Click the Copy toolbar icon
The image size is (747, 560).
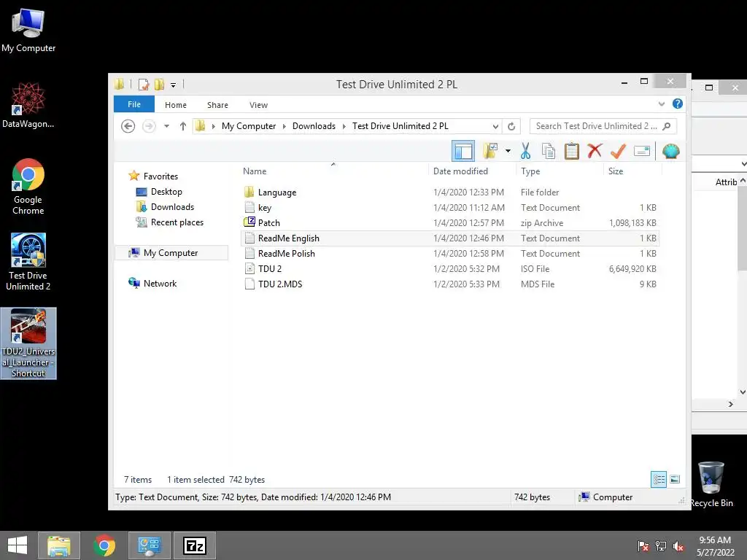(x=549, y=152)
